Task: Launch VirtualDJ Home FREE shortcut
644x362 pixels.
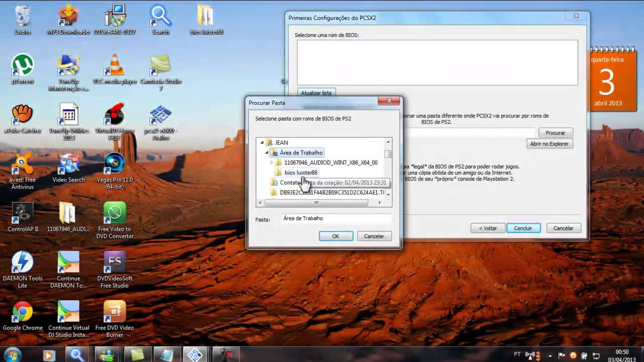Action: click(115, 122)
